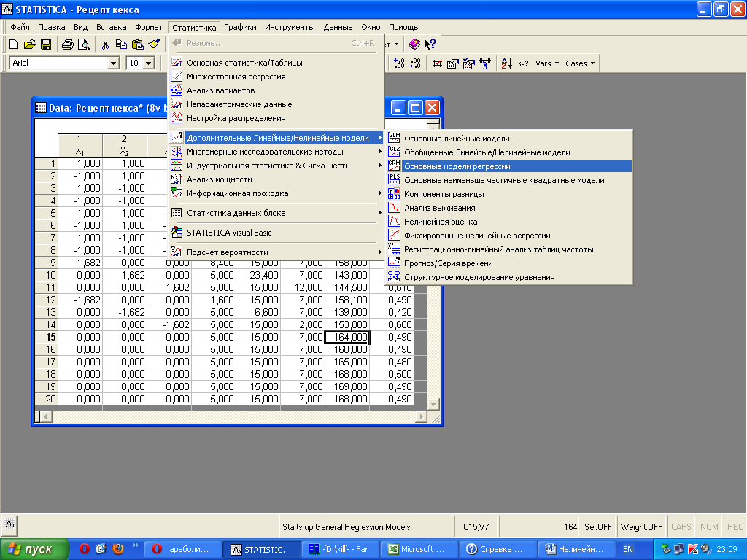The image size is (747, 560).
Task: Launch Firefox from quick launch
Action: click(x=118, y=548)
